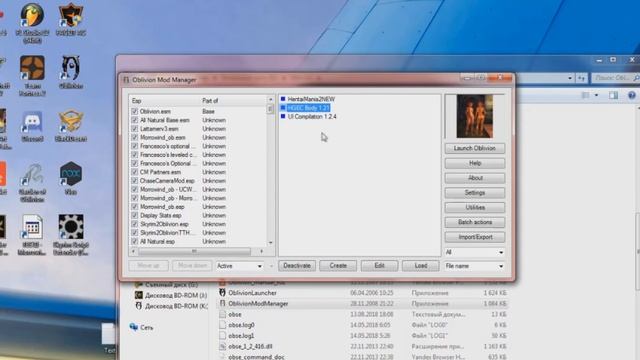640x360 pixels.
Task: Click the esp list horizontal scrollbar thumb
Action: point(194,251)
